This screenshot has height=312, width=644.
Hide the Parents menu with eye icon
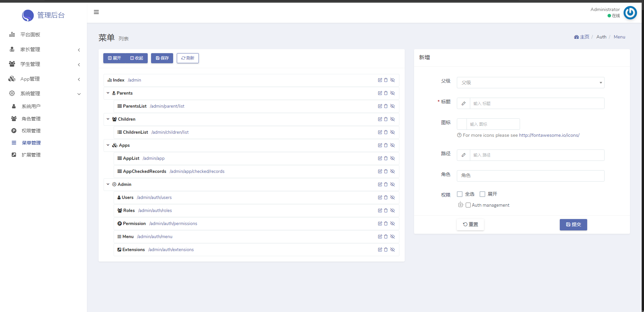(x=393, y=93)
